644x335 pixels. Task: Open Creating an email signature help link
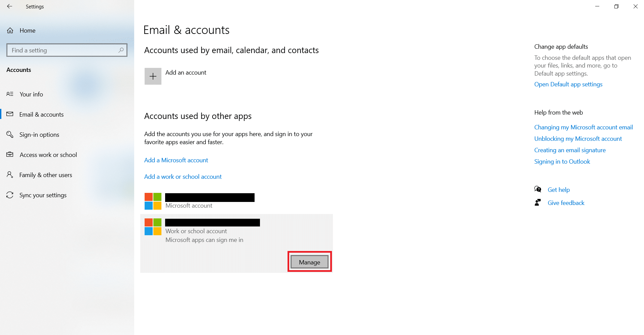point(570,150)
